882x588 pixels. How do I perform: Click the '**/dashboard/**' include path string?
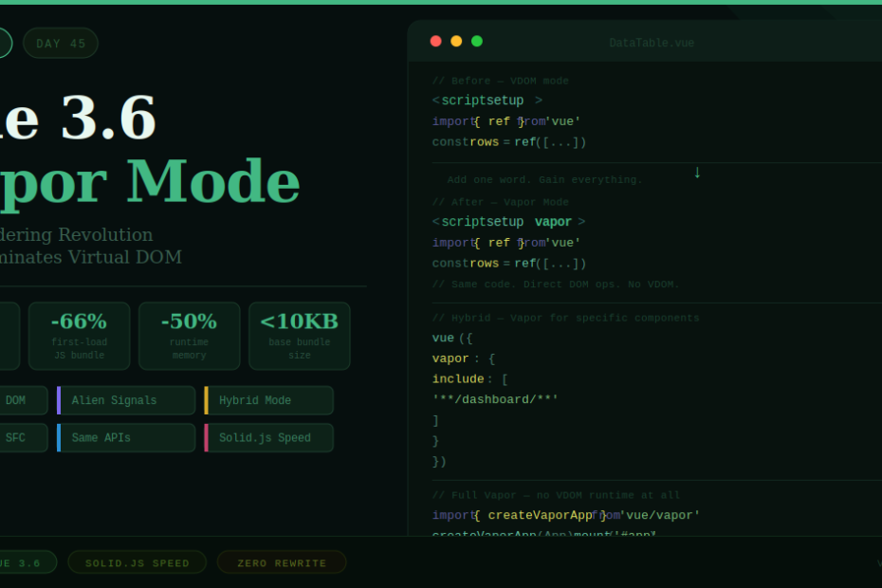tap(495, 400)
